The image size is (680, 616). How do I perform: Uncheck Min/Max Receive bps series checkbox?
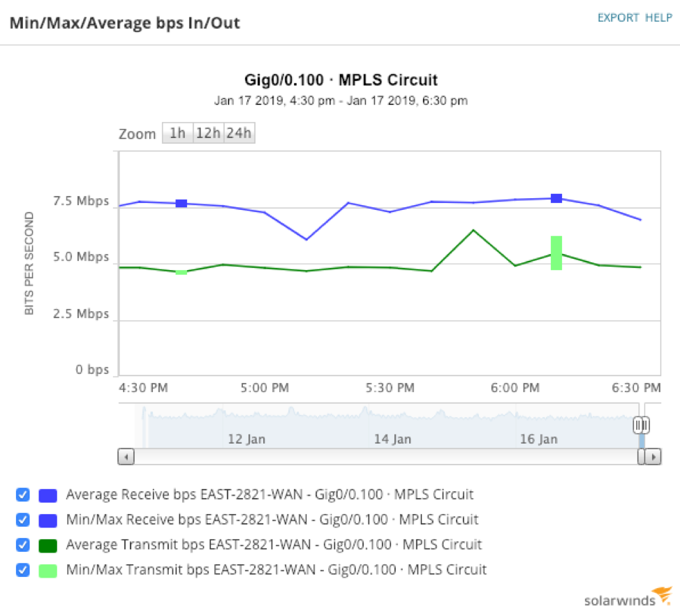pos(22,520)
